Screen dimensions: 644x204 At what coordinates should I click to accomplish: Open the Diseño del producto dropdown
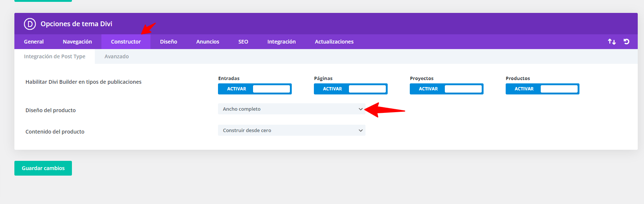[x=292, y=109]
